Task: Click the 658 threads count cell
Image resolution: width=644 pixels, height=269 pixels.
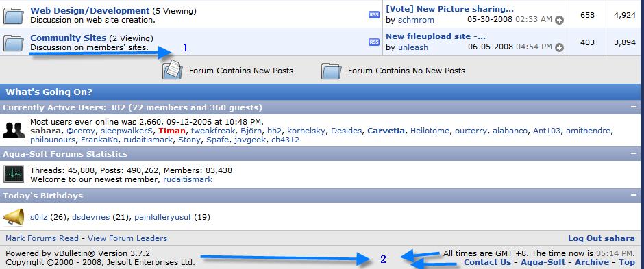Action: [587, 15]
